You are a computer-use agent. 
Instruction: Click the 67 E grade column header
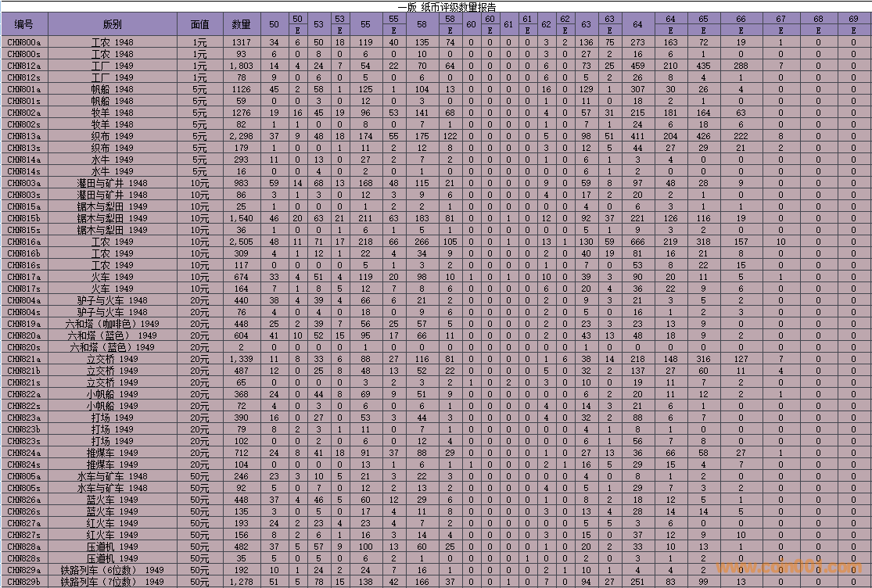pyautogui.click(x=780, y=24)
